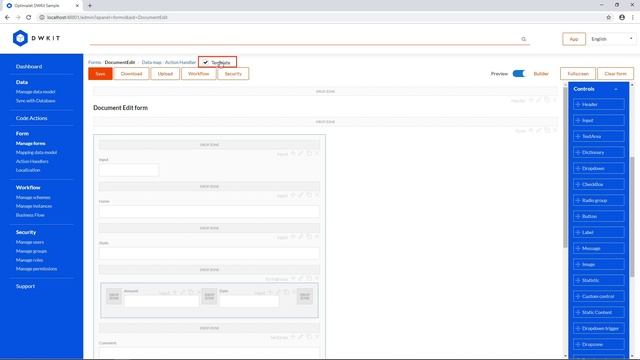
Task: Click the Download button
Action: click(x=131, y=74)
